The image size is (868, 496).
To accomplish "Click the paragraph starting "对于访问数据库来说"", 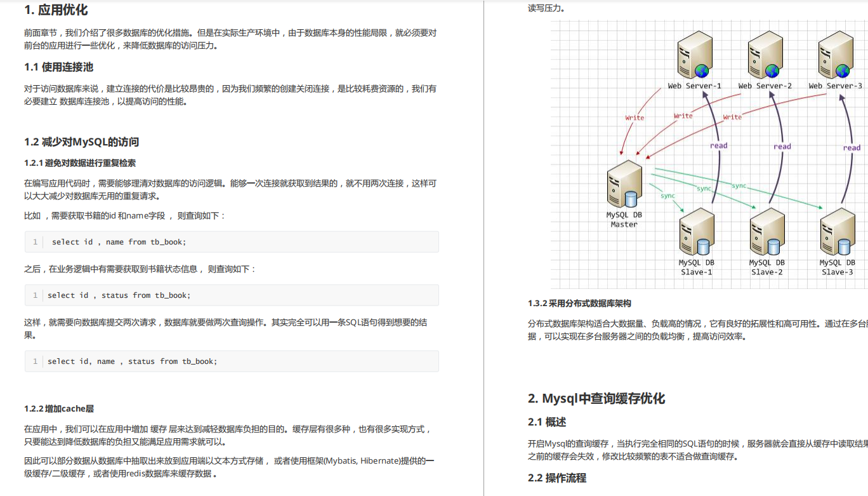I will [230, 95].
